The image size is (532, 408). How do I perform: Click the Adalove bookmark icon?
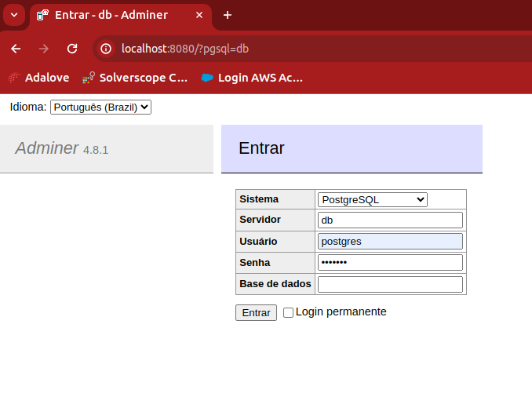tap(14, 78)
